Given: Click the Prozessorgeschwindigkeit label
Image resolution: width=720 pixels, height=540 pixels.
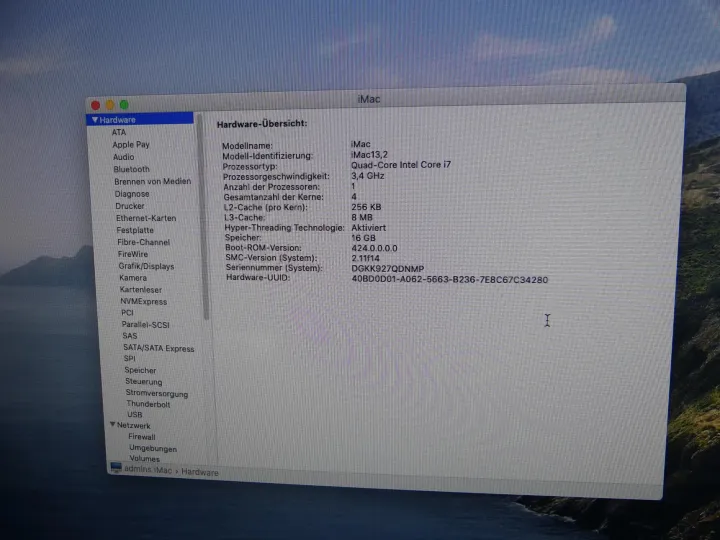Looking at the screenshot, I should [276, 176].
